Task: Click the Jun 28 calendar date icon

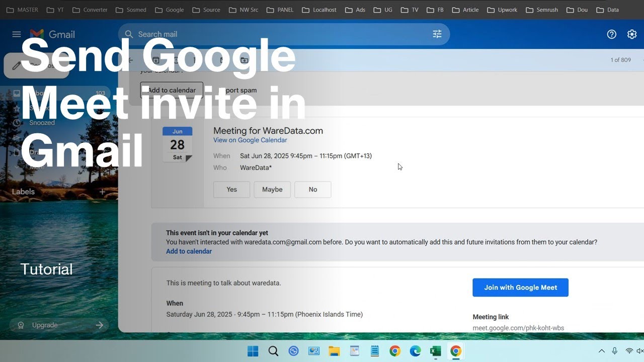Action: pos(177,144)
